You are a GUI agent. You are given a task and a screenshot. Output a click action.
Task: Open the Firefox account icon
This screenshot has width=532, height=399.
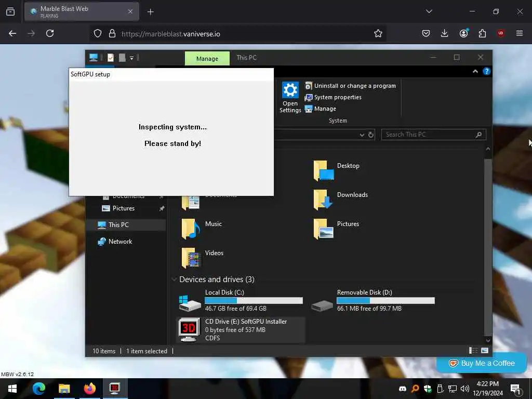pos(463,33)
